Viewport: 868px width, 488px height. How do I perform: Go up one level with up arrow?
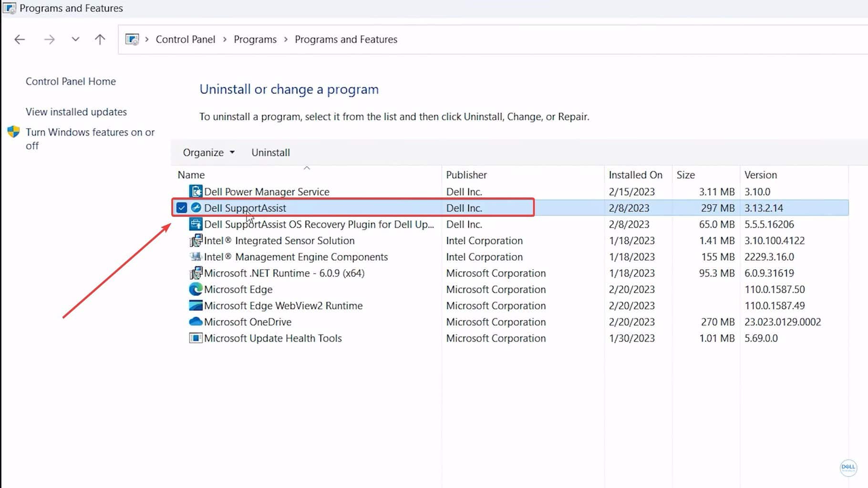coord(100,40)
